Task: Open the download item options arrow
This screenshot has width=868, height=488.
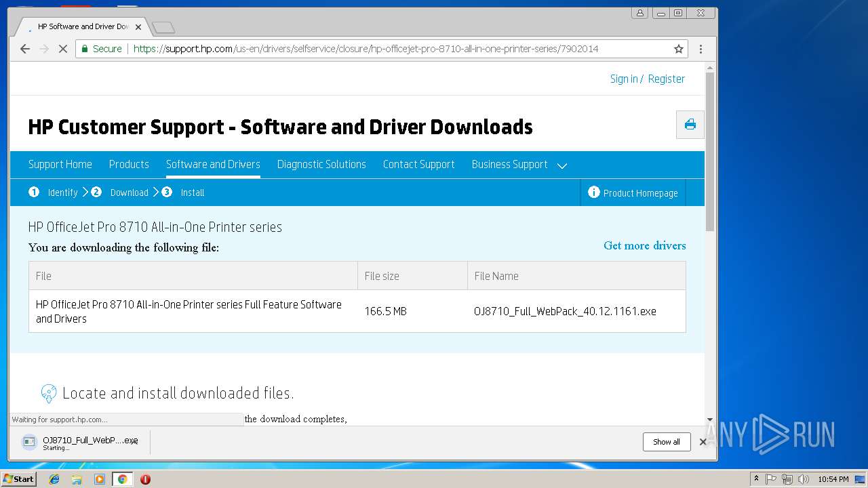Action: [136, 443]
